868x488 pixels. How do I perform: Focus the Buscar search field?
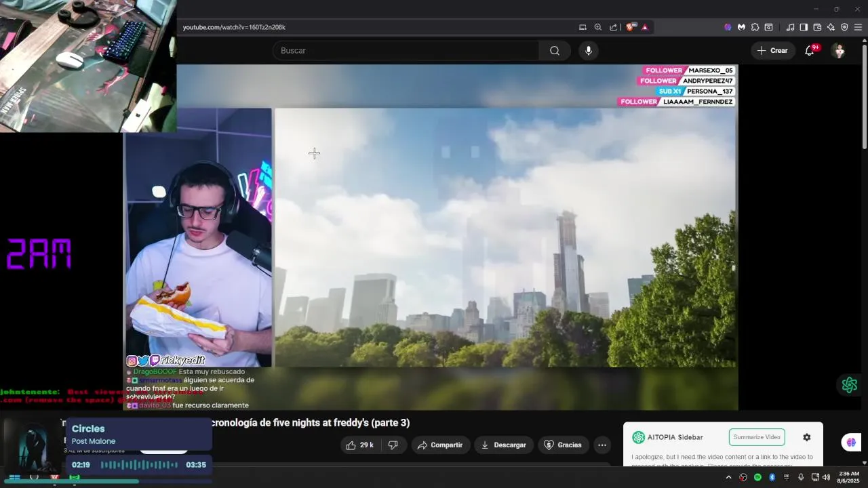point(406,51)
